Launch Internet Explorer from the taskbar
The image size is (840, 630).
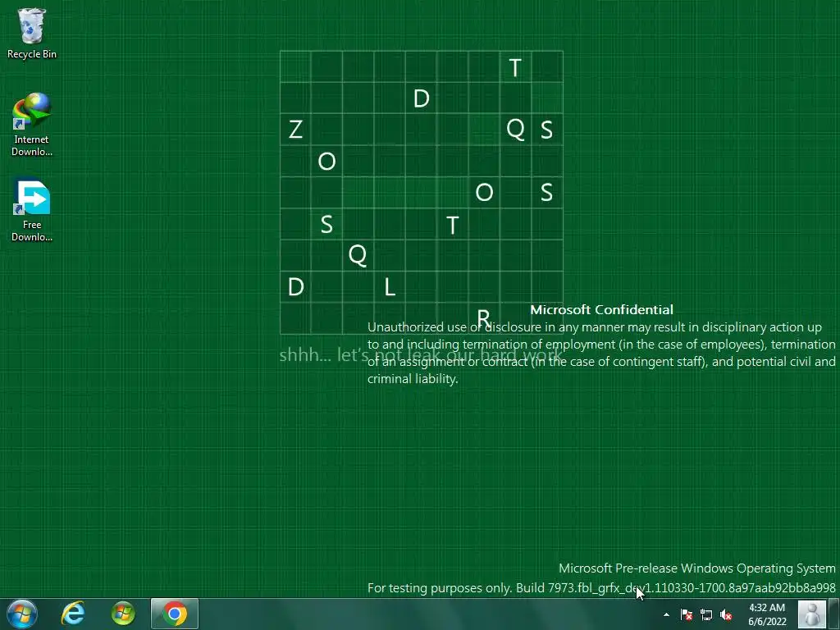coord(73,614)
